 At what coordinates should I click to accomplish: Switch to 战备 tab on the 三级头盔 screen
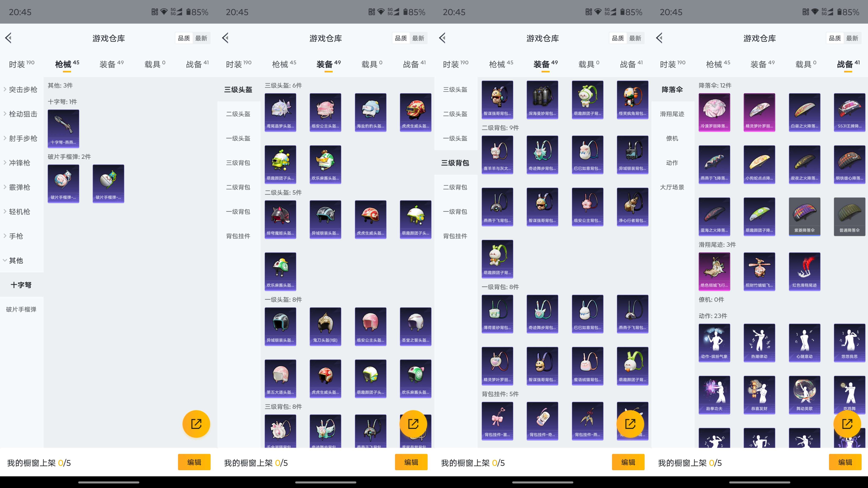414,64
